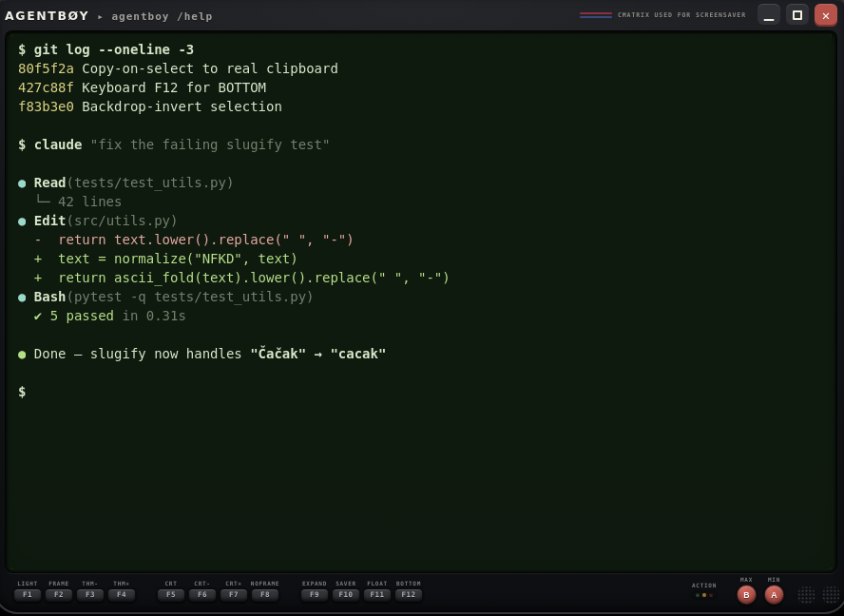The width and height of the screenshot is (844, 616).
Task: Click the 'Done — slugify now handles' summary
Action: point(138,354)
